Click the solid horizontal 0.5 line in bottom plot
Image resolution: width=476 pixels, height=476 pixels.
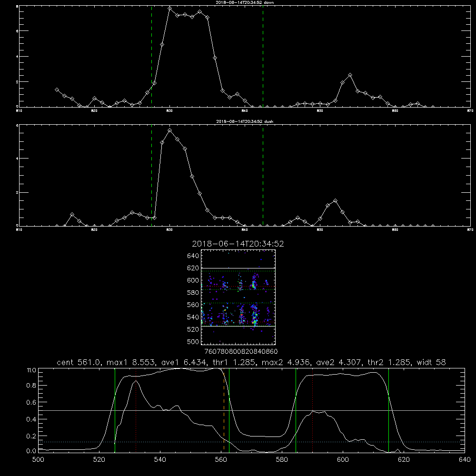pos(252,410)
